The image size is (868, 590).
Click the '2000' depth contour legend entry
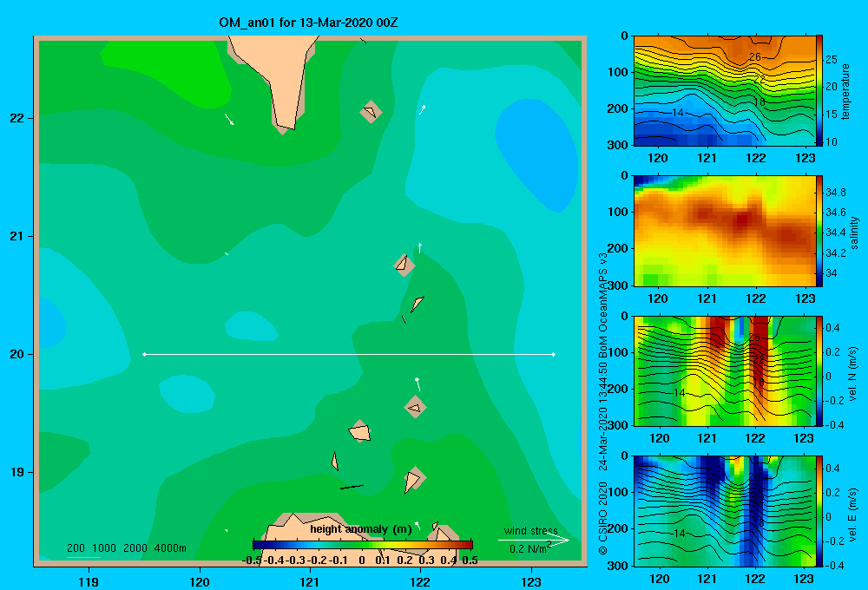pos(135,548)
